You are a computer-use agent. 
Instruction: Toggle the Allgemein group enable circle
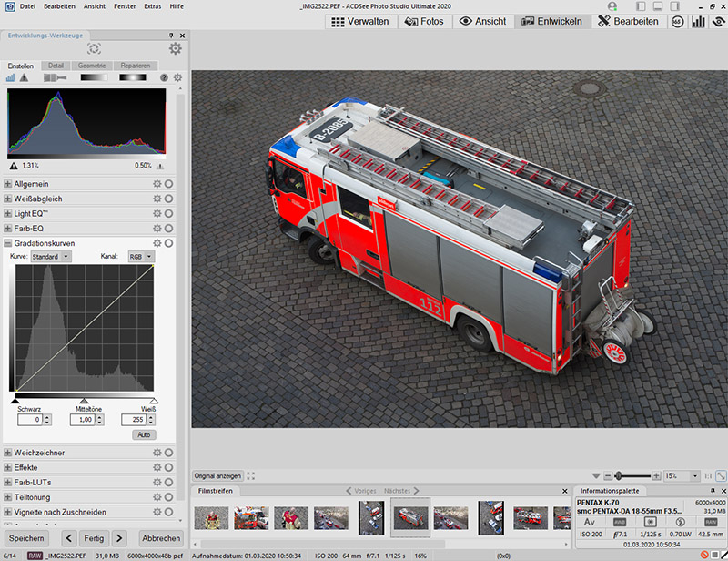169,184
